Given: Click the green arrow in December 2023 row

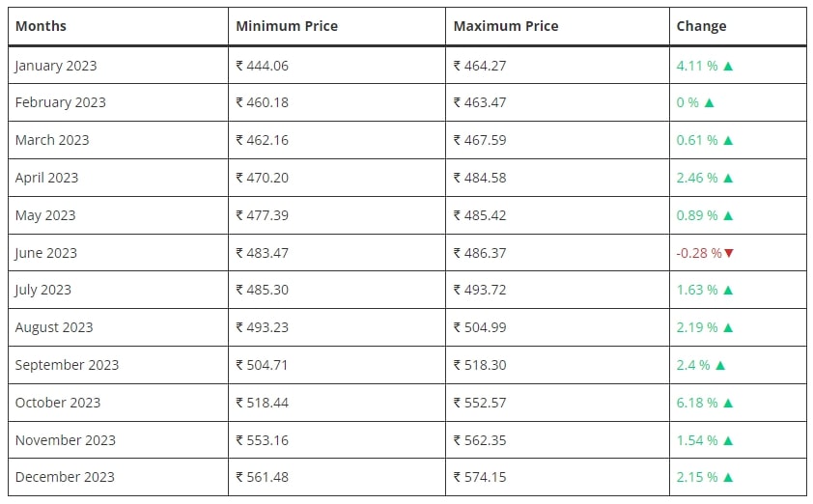Looking at the screenshot, I should coord(728,478).
